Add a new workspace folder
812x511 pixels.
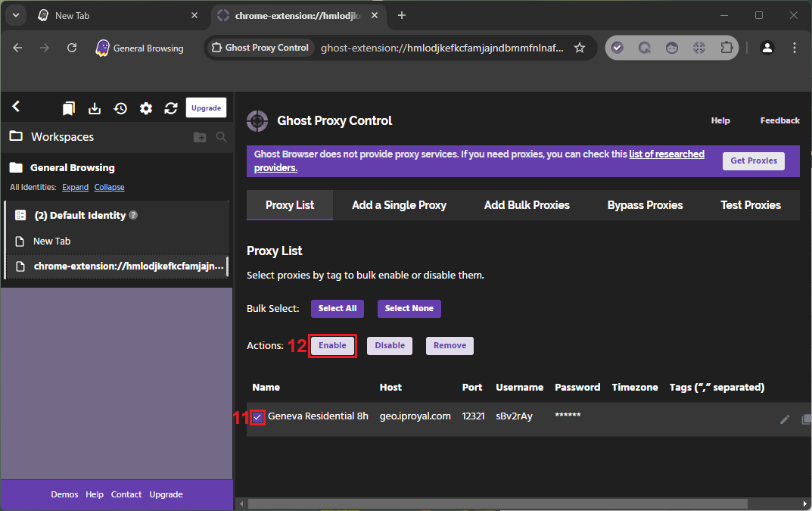(x=199, y=137)
